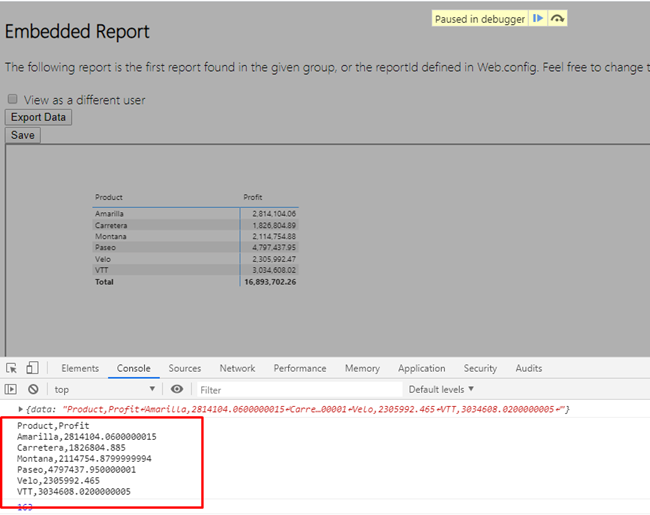Click the Profit column header
This screenshot has height=515, width=650.
[x=252, y=197]
